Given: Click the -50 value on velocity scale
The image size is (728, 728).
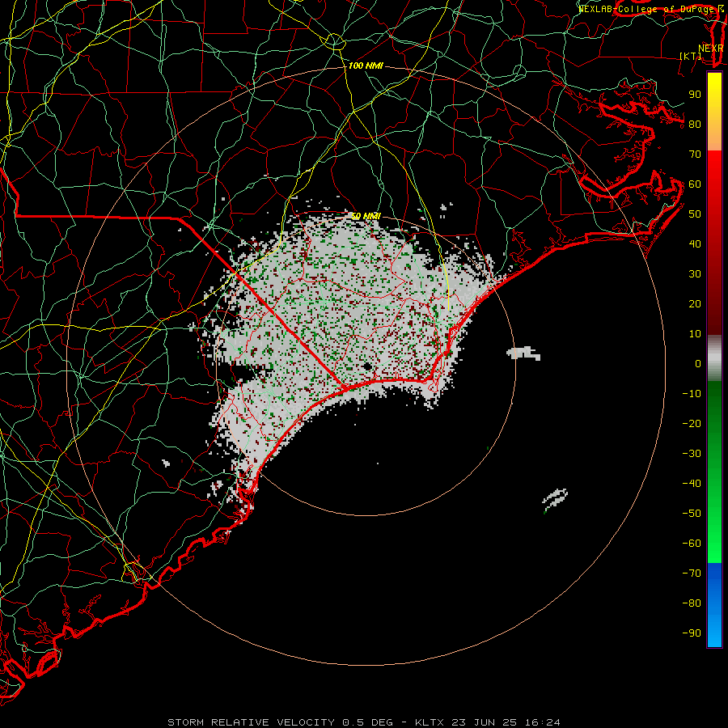Looking at the screenshot, I should 692,514.
